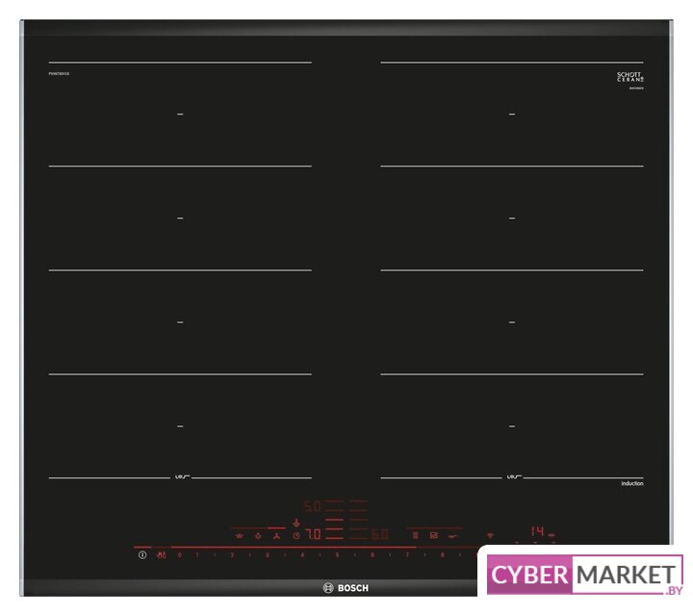Select the zone showing 5.0
Image resolution: width=693 pixels, height=616 pixels.
click(313, 506)
